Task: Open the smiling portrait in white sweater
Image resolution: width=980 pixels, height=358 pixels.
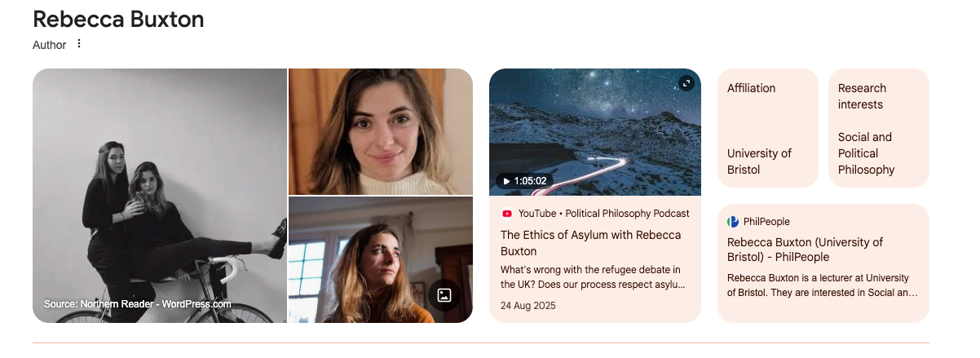Action: (381, 131)
